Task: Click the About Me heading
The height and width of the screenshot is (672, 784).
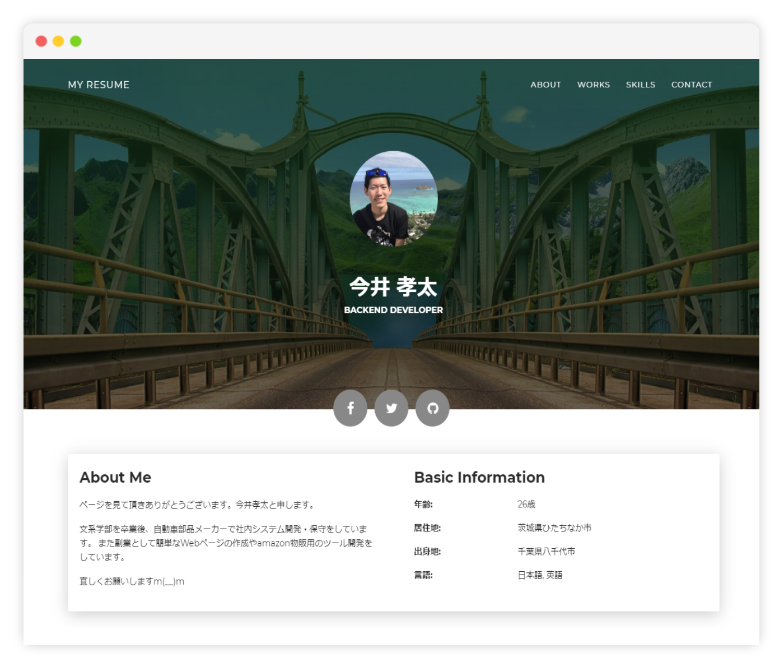Action: 115,477
